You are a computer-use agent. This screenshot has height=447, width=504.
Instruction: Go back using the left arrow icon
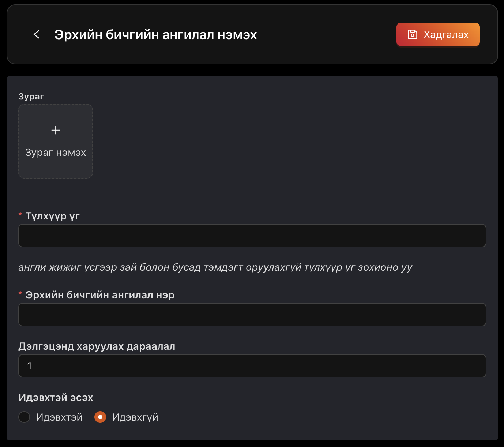[37, 34]
